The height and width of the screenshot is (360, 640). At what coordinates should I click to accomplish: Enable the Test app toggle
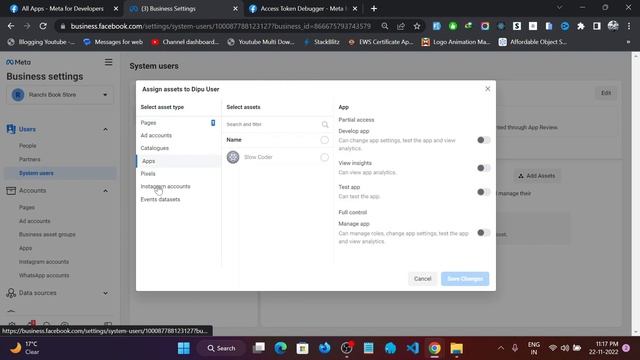483,192
